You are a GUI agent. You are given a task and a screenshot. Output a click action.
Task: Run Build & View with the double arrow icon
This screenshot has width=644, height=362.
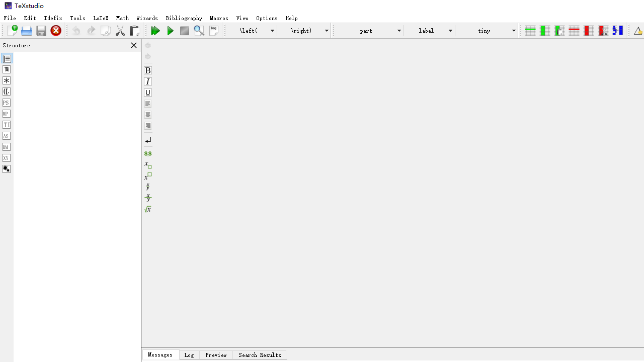[155, 31]
